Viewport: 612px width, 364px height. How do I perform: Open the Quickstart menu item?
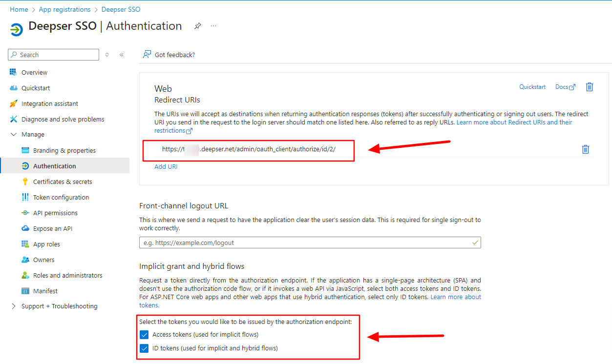[x=36, y=88]
